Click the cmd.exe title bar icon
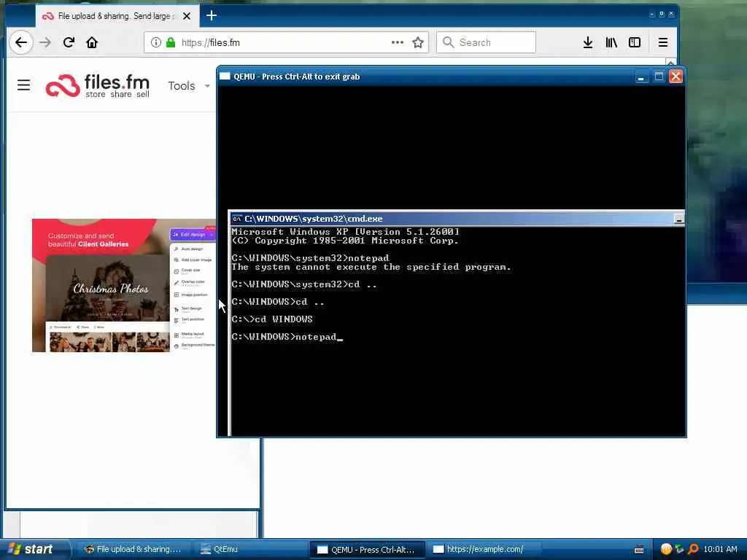Viewport: 747px width, 560px height. click(x=237, y=219)
